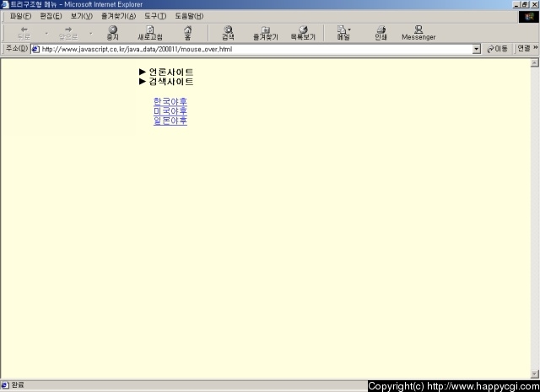Click the scrollbar up arrow
The width and height of the screenshot is (540, 392).
tap(534, 62)
